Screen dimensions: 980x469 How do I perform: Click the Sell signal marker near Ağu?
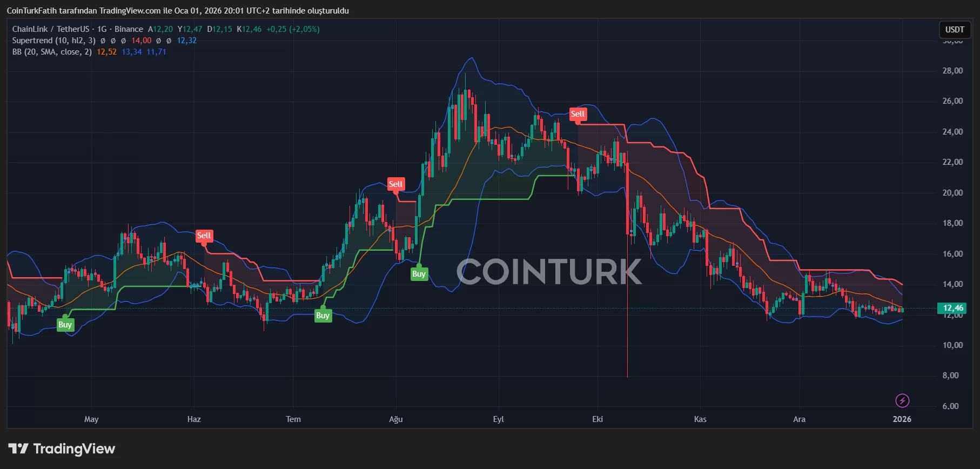pos(395,184)
